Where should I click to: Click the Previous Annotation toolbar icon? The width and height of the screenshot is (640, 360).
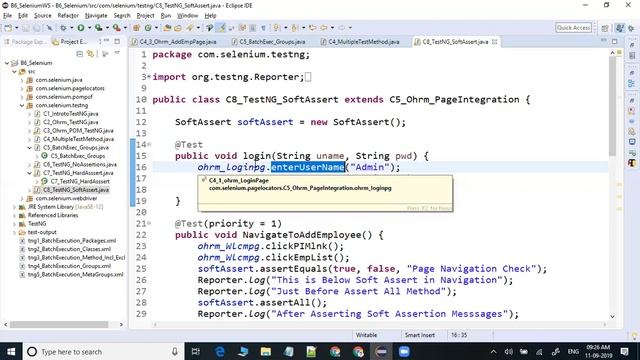click(294, 28)
